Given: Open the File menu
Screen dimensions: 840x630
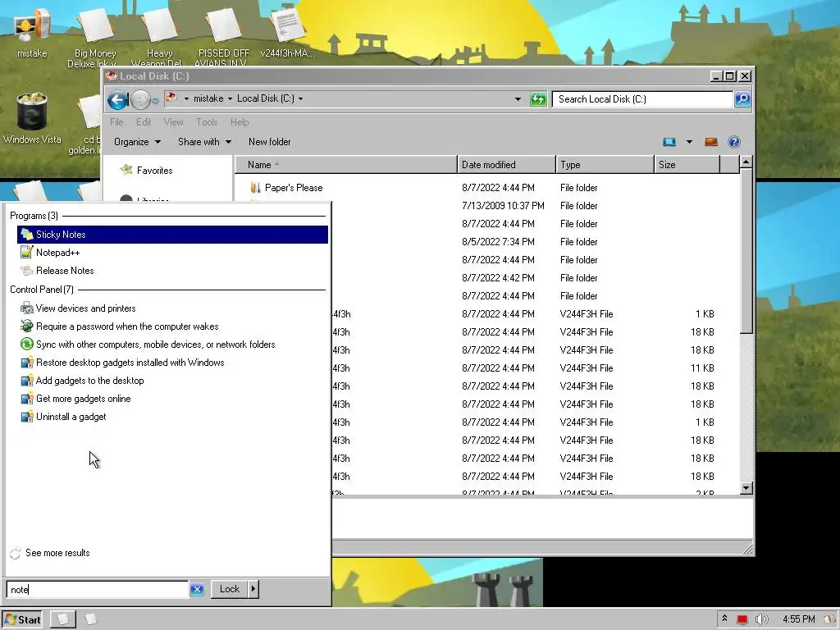Looking at the screenshot, I should coord(116,122).
